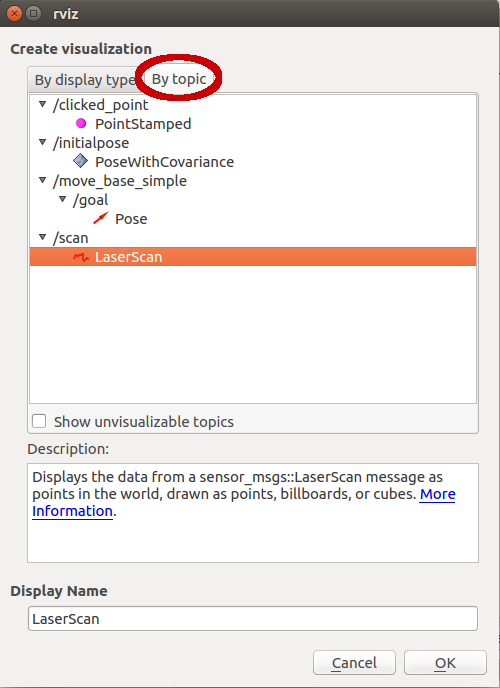This screenshot has width=500, height=688.
Task: Collapse the /scan topic arrow
Action: pyautogui.click(x=43, y=237)
